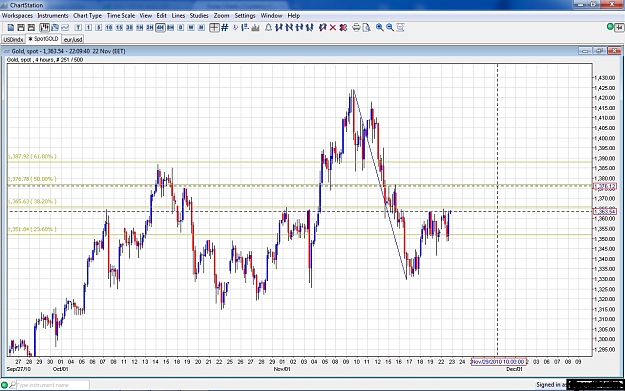Select the 2H time scale button
The width and height of the screenshot is (625, 391).
[x=150, y=28]
